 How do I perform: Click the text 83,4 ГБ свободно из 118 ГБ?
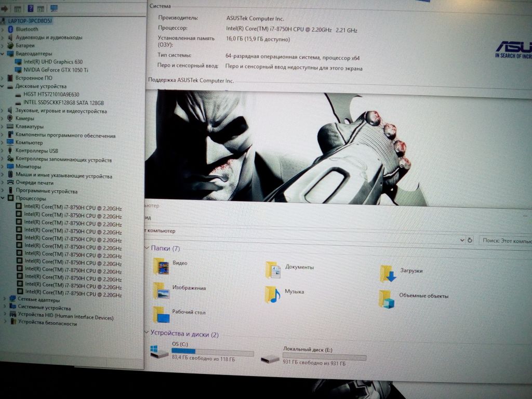(203, 358)
